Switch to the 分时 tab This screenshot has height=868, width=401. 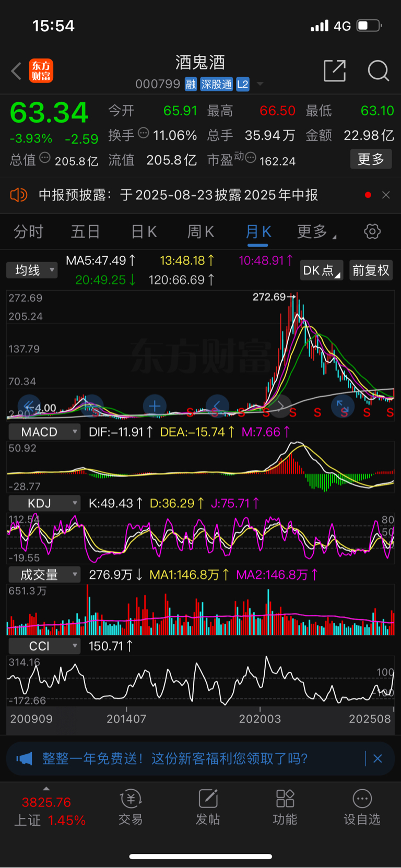pos(28,232)
